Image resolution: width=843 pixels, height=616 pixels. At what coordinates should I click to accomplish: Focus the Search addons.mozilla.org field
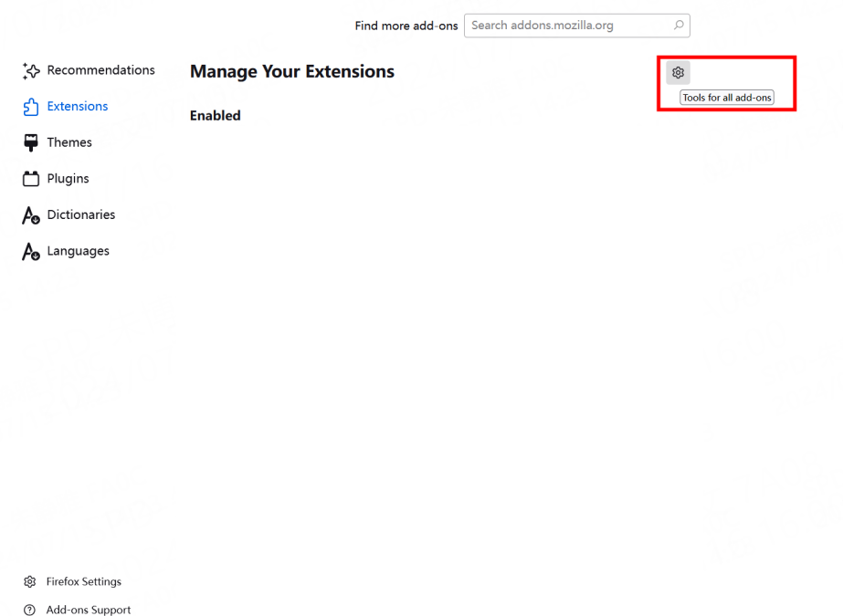click(x=568, y=26)
